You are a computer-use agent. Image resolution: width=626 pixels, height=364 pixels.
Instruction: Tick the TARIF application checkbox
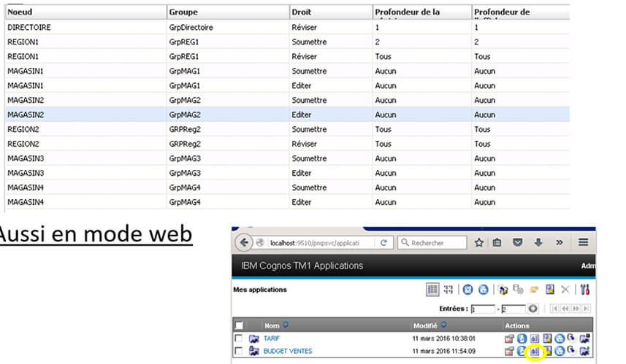[239, 338]
